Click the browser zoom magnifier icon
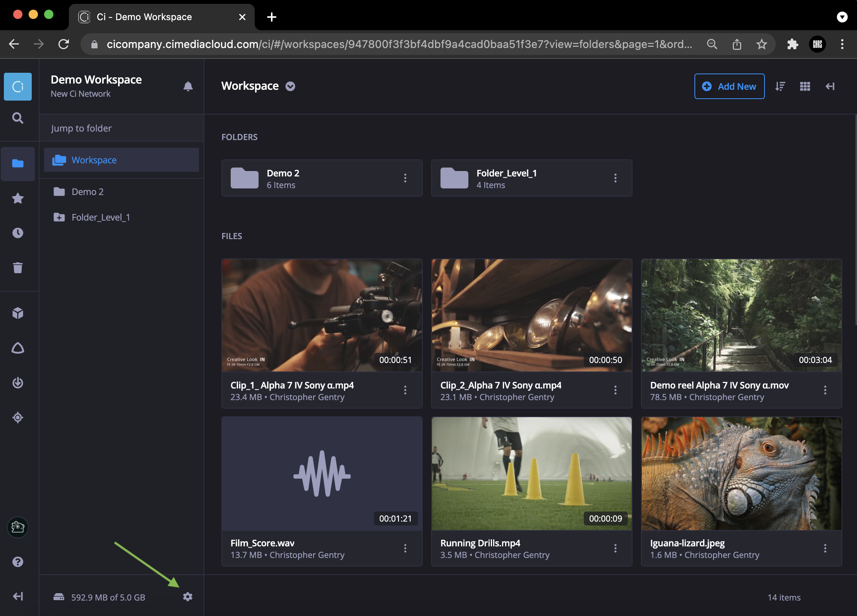 (712, 44)
